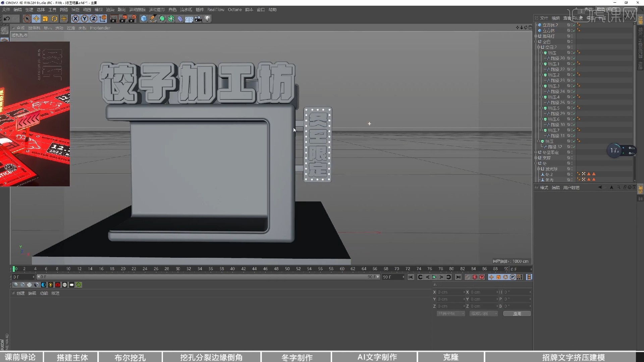
Task: Click the Spline Pen tool icon
Action: 153,19
